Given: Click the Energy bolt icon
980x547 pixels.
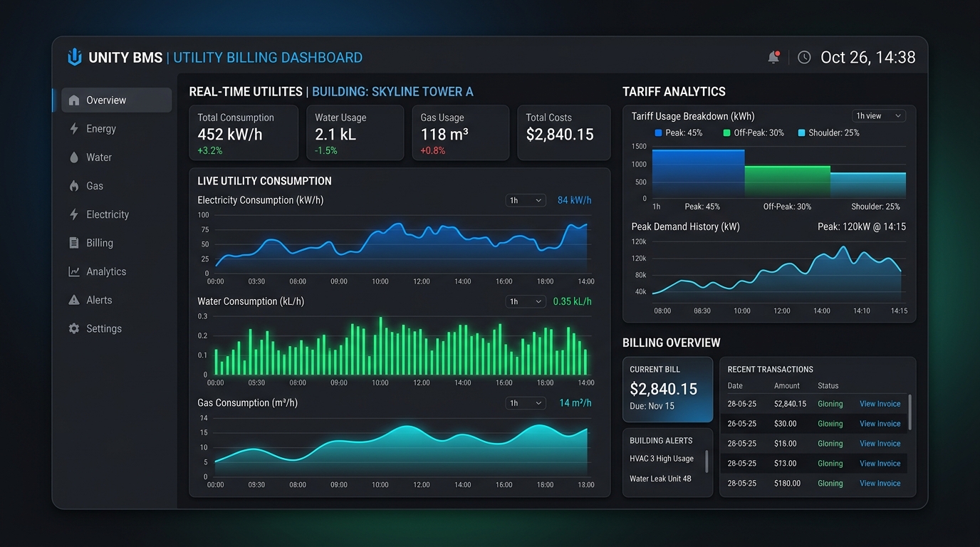Looking at the screenshot, I should (74, 129).
